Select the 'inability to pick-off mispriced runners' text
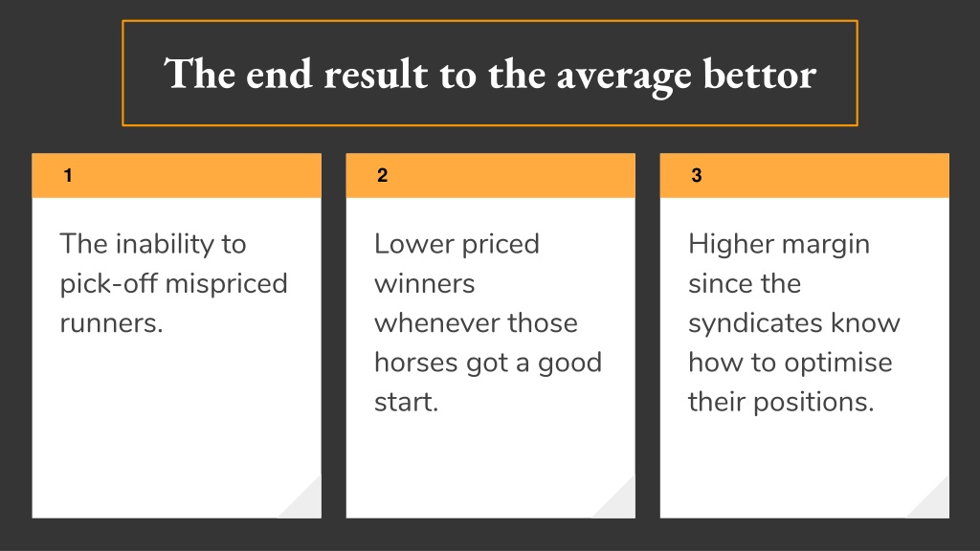 tap(174, 283)
